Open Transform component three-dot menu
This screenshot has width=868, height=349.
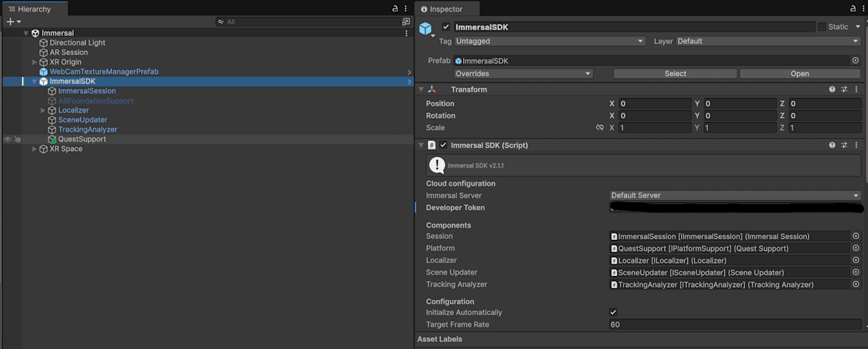click(856, 90)
